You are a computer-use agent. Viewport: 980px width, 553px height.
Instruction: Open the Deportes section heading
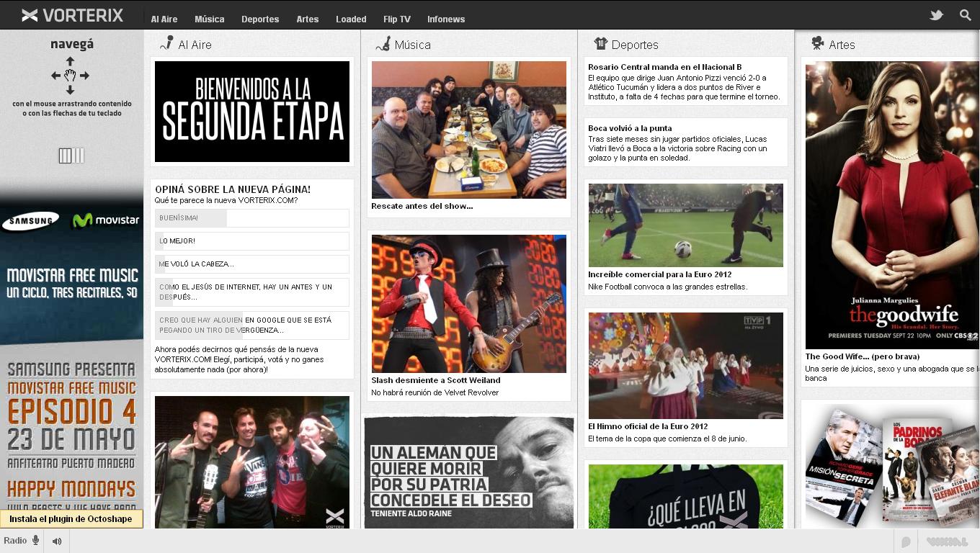[635, 45]
